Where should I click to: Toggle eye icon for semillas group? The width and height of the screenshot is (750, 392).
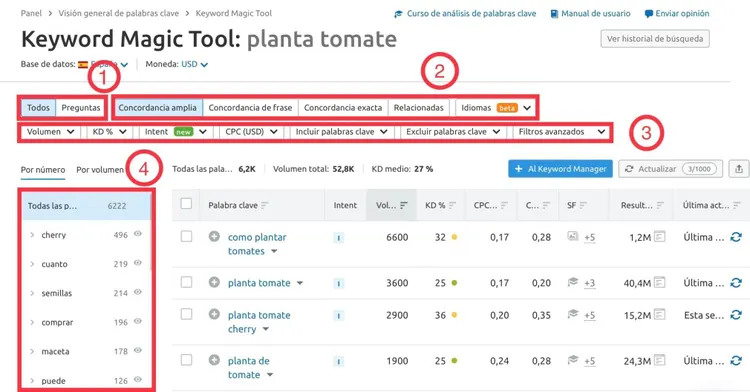138,292
